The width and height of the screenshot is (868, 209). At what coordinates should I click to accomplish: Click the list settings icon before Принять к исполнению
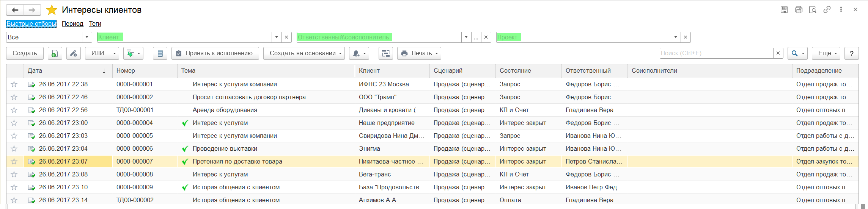[160, 53]
